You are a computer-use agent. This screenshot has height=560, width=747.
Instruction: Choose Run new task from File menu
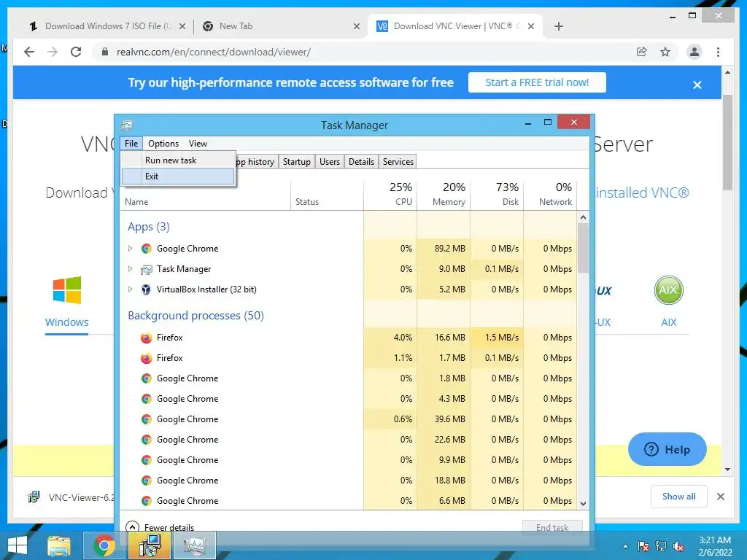(178, 160)
